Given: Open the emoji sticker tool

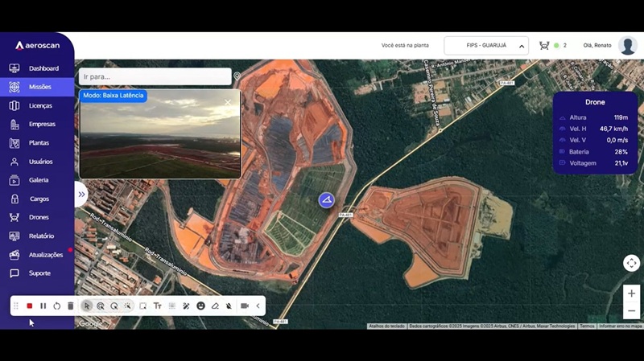Looking at the screenshot, I should tap(200, 306).
